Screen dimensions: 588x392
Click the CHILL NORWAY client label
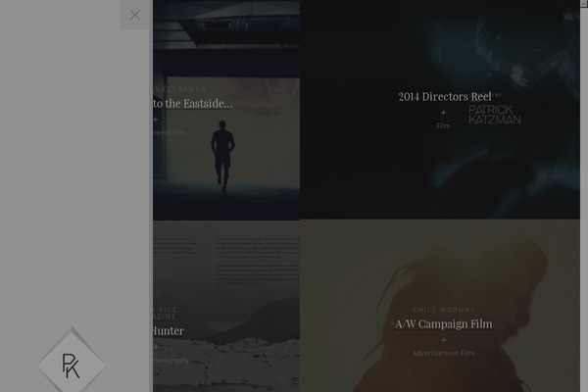pyautogui.click(x=444, y=310)
